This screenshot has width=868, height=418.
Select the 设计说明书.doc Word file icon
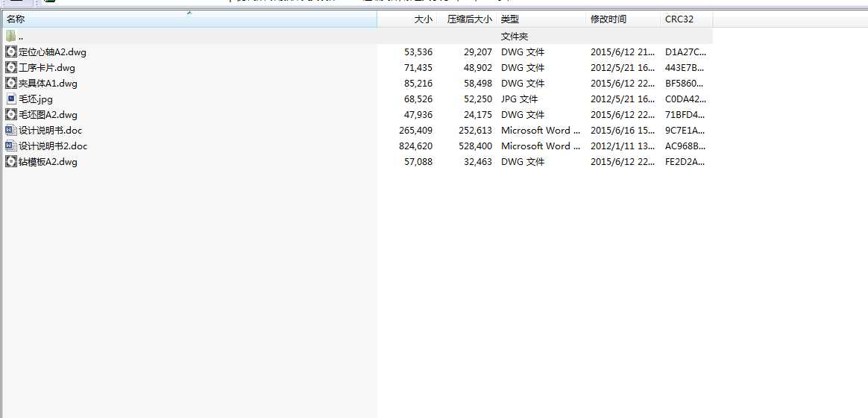coord(11,131)
